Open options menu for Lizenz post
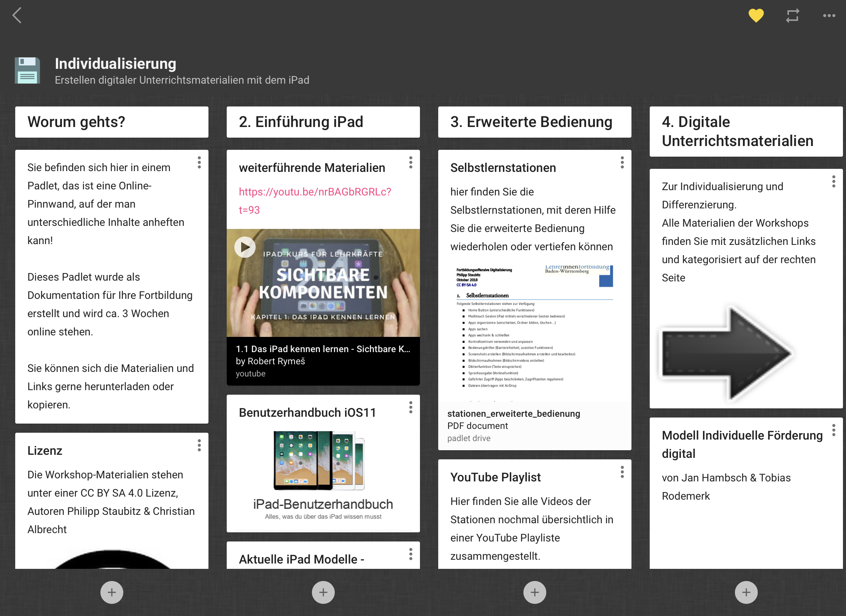 click(x=199, y=445)
